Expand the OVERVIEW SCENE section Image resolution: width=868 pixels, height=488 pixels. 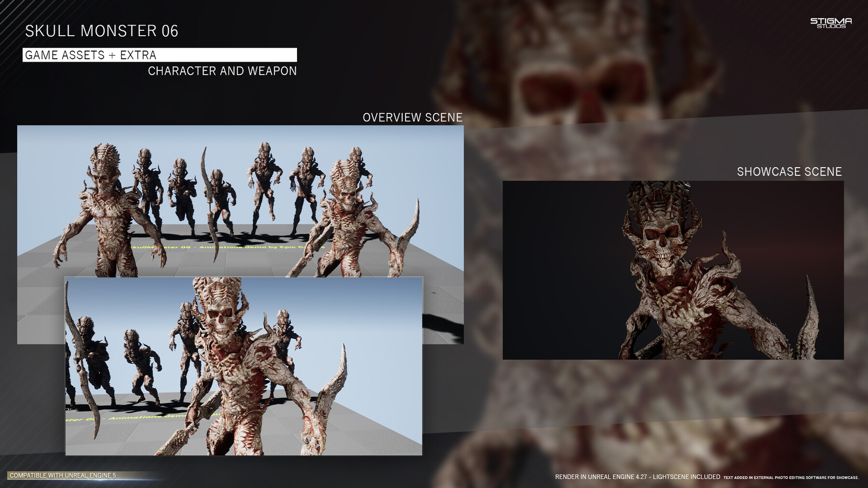pyautogui.click(x=413, y=116)
